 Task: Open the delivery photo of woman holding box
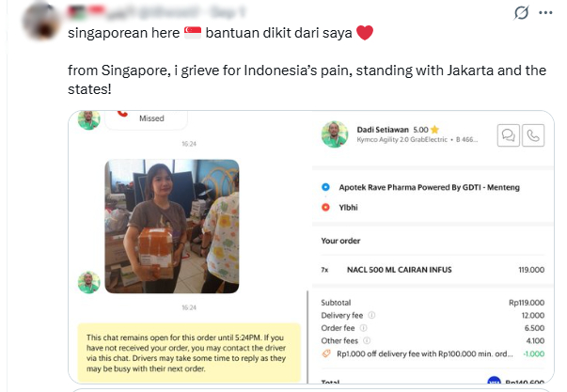[172, 226]
